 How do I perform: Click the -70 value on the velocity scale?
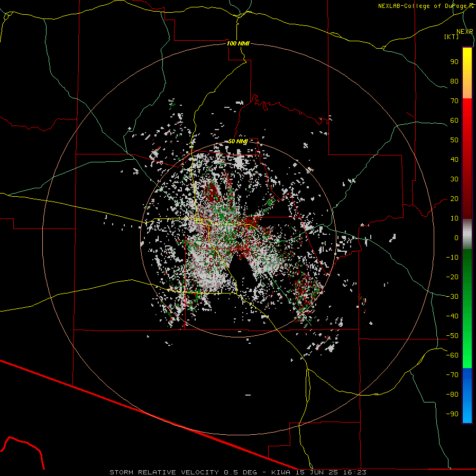tap(452, 375)
